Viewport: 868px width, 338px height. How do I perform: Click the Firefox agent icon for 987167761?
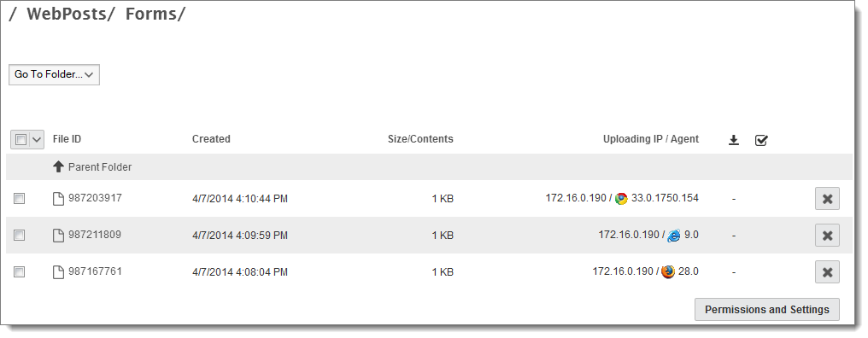(x=668, y=271)
